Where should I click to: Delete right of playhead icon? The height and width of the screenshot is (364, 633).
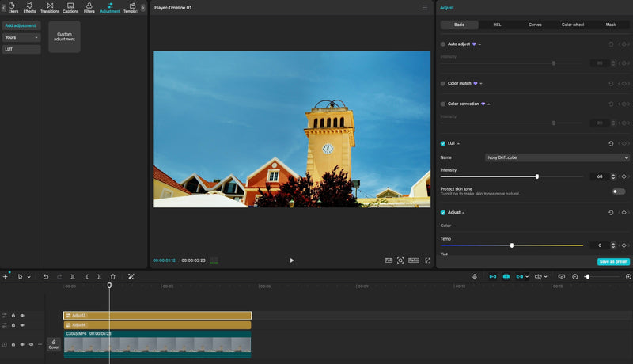(x=100, y=276)
